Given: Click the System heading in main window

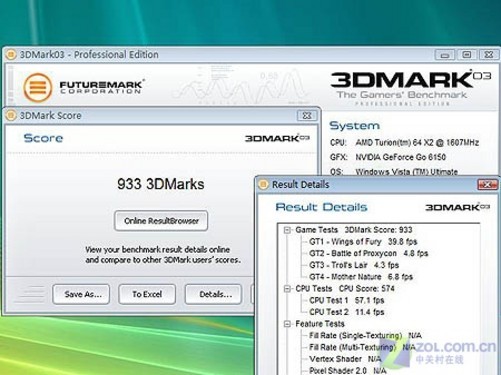Looking at the screenshot, I should tap(354, 126).
